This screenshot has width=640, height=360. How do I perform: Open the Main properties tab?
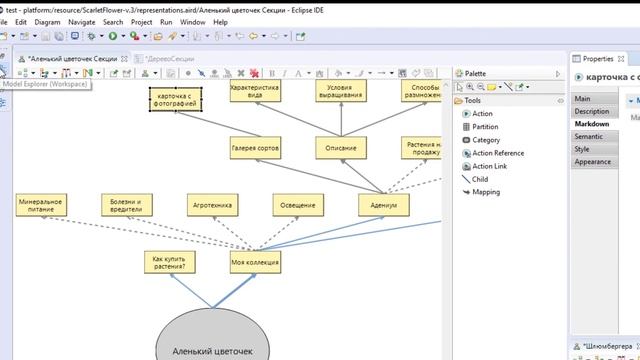coord(594,98)
